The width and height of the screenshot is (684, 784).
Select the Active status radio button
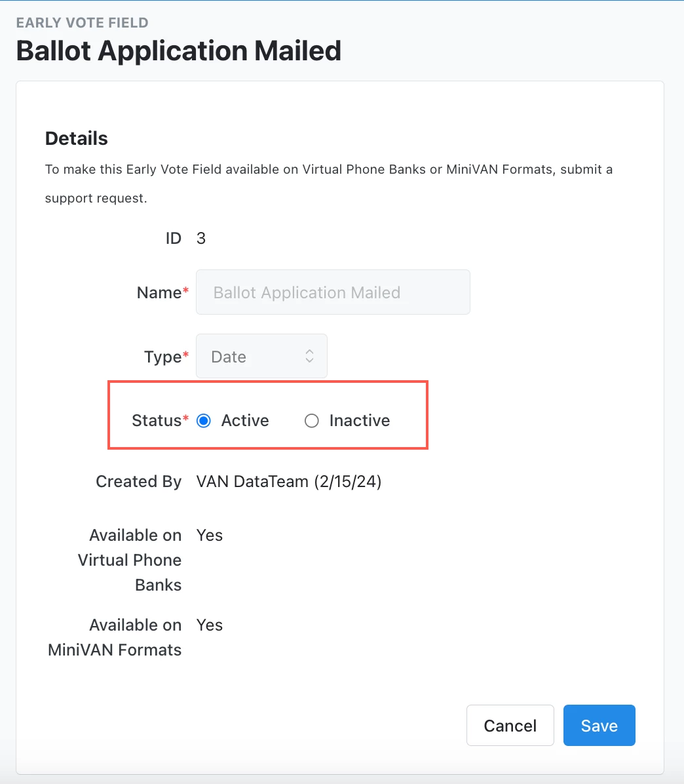(204, 421)
